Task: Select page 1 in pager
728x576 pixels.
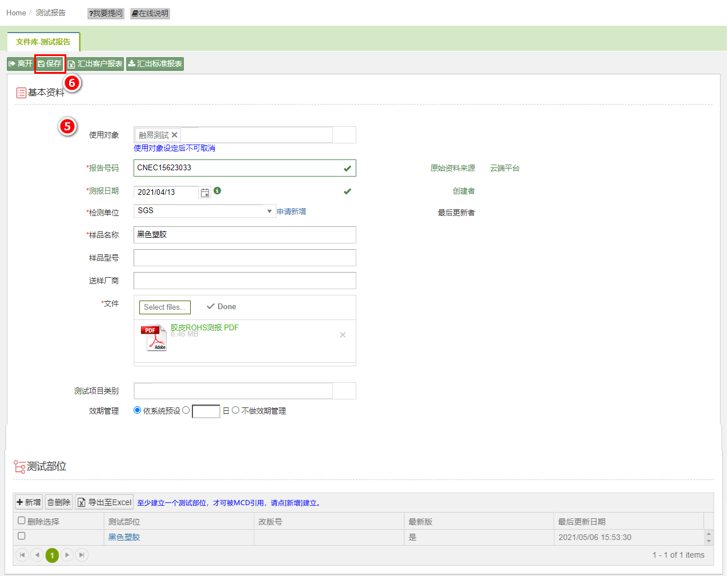Action: [52, 555]
